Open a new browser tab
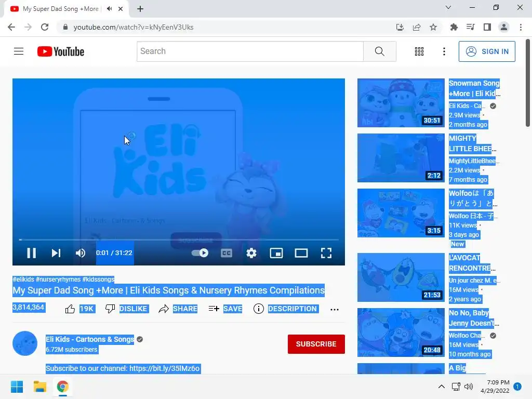Image resolution: width=532 pixels, height=399 pixels. pyautogui.click(x=140, y=9)
